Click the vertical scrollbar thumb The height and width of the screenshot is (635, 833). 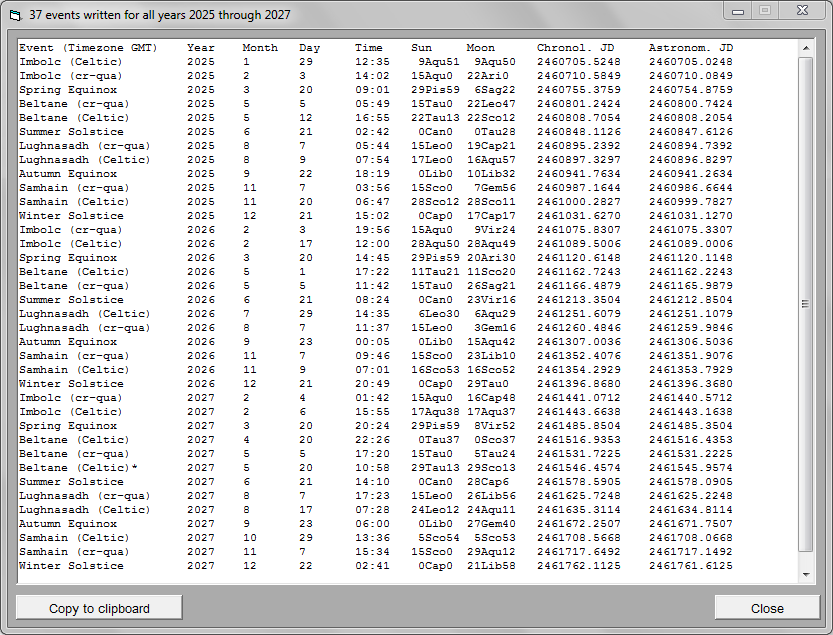806,303
